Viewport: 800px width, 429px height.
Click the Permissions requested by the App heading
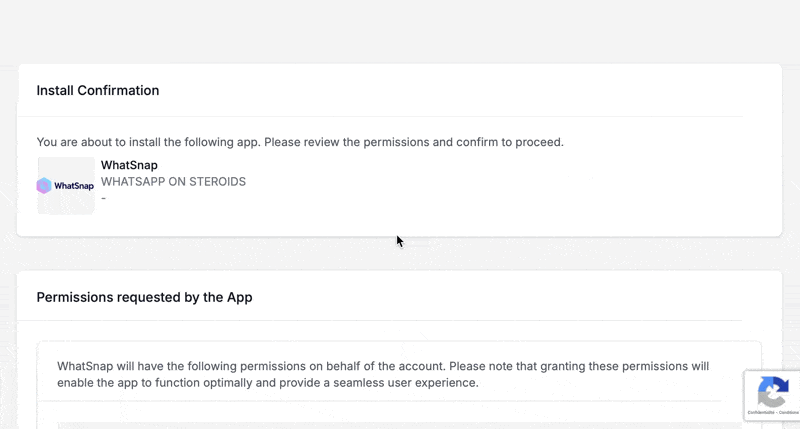point(144,297)
